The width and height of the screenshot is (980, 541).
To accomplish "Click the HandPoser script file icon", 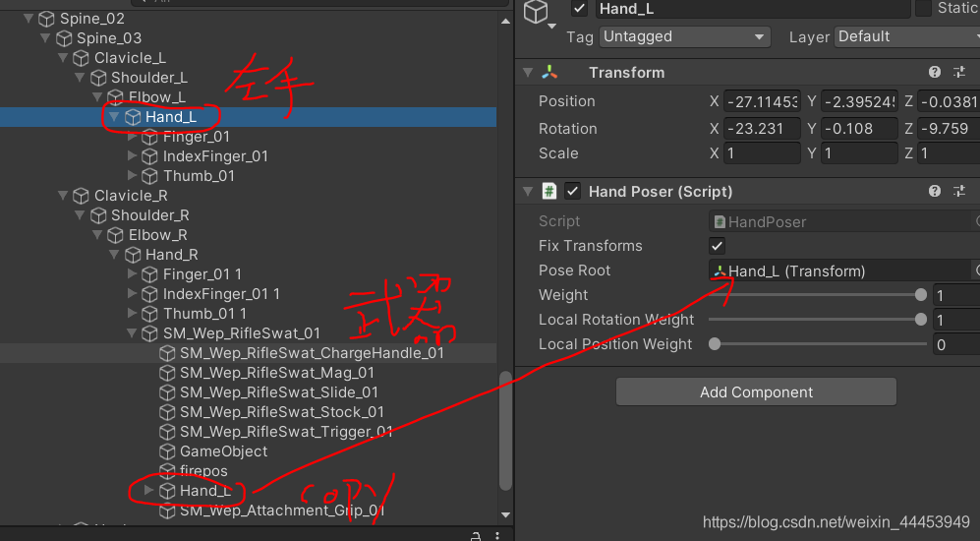I will click(720, 222).
